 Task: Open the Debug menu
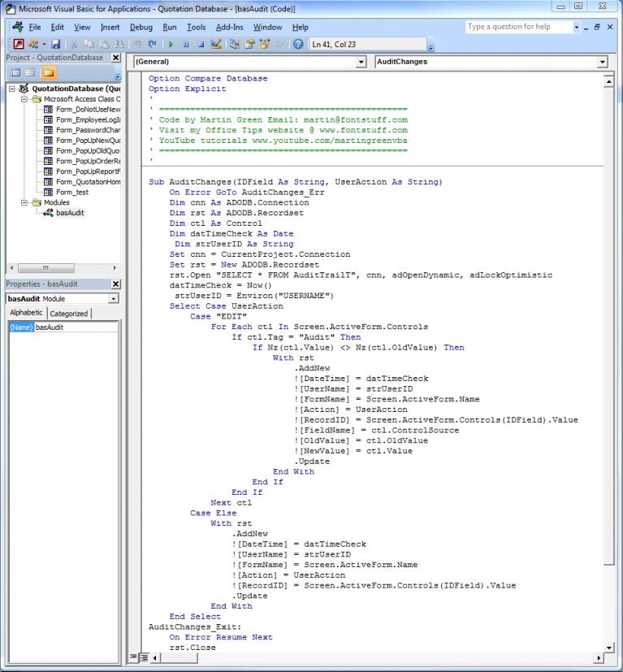pyautogui.click(x=141, y=27)
